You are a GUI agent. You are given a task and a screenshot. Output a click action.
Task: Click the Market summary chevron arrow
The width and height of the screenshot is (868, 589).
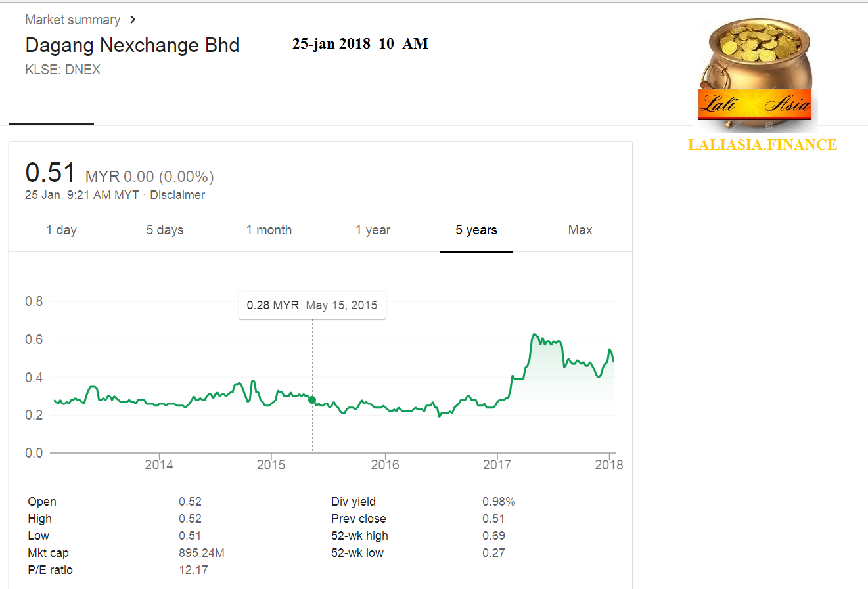(x=133, y=20)
